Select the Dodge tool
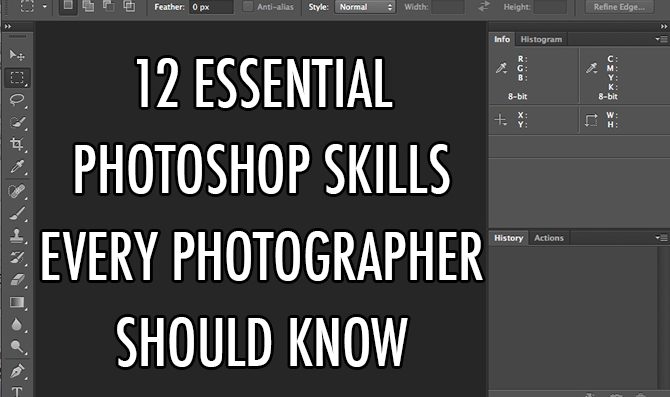The image size is (670, 397). point(17,347)
